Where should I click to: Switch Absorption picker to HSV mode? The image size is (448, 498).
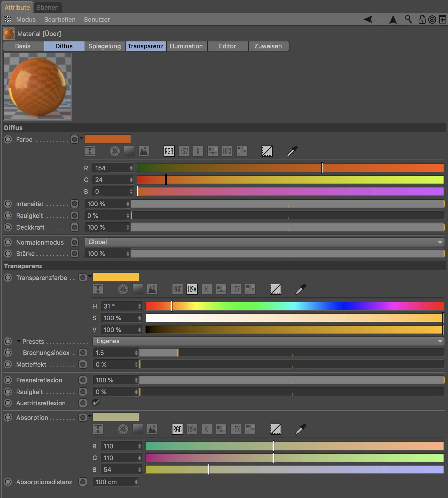tap(192, 429)
